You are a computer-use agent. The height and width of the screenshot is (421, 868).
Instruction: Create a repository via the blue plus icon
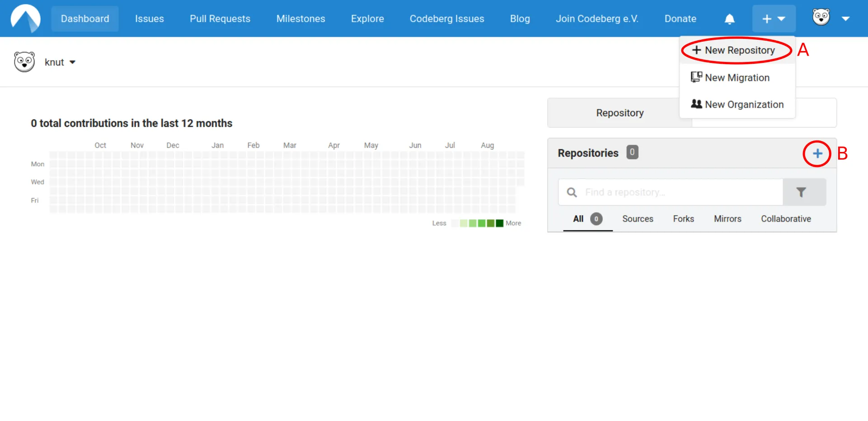pyautogui.click(x=817, y=153)
